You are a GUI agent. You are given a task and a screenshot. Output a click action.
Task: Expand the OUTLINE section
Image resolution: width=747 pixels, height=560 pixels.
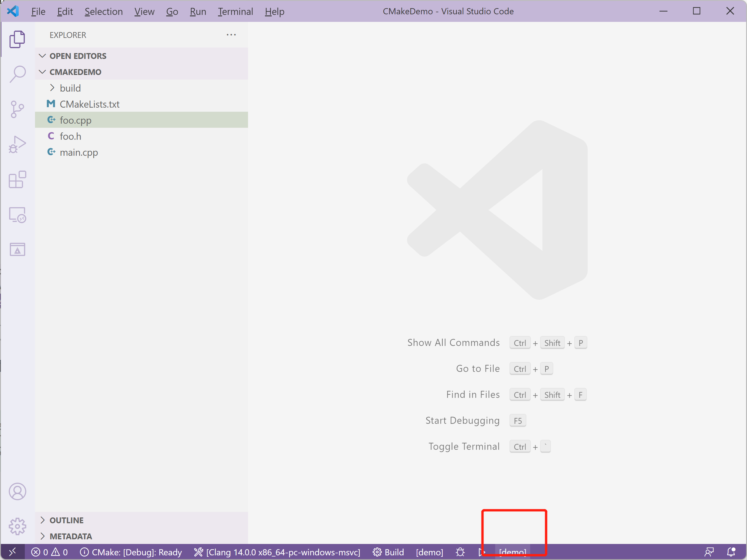(x=142, y=520)
